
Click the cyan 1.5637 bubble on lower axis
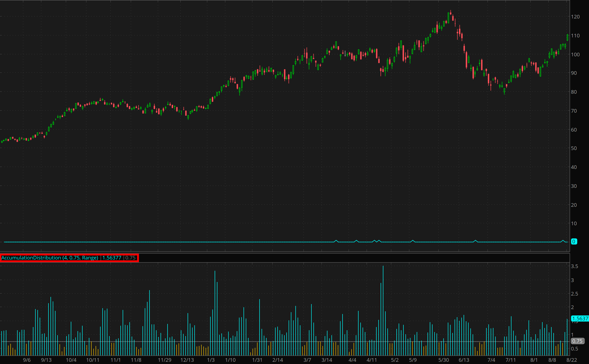click(x=580, y=318)
